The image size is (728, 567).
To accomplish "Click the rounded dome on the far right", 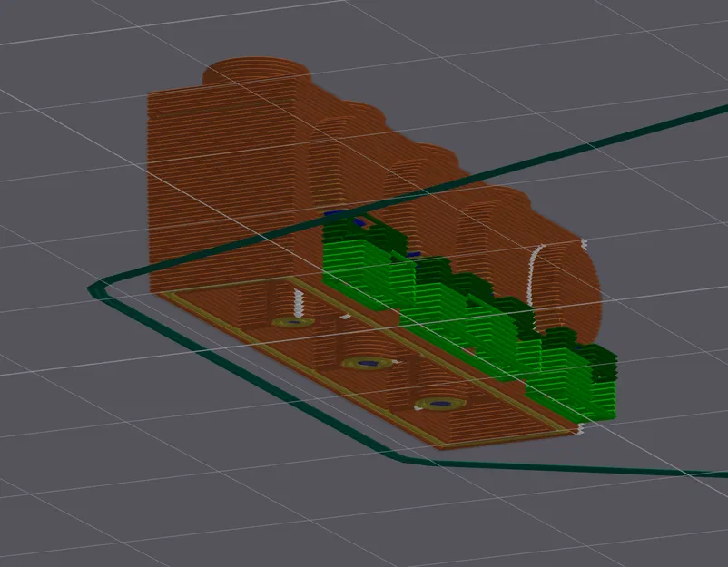I will (x=567, y=281).
